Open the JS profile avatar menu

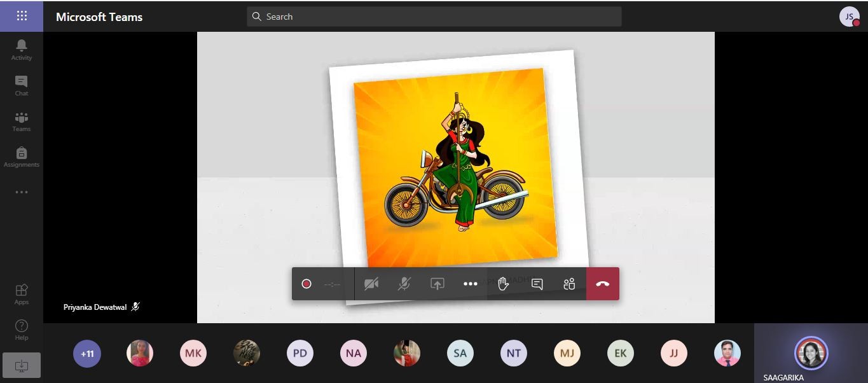tap(849, 17)
